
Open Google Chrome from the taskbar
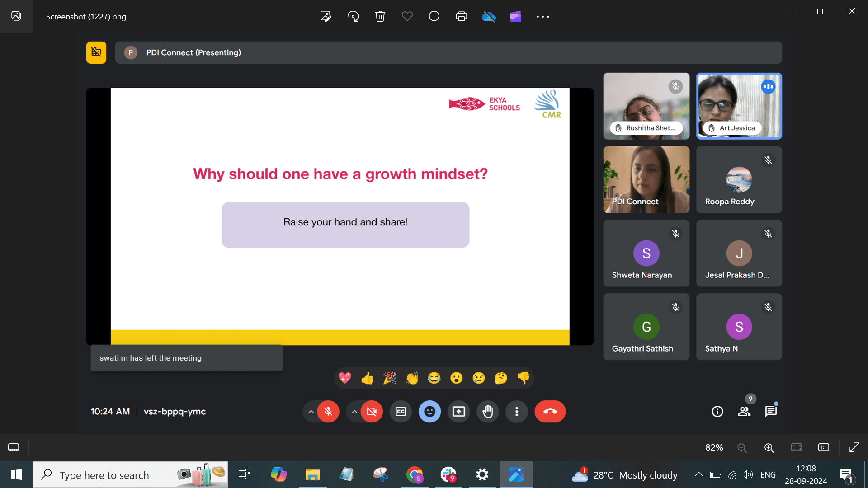click(x=415, y=474)
